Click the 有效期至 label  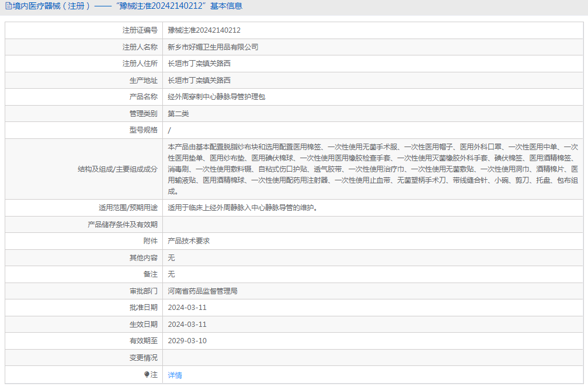pyautogui.click(x=144, y=341)
